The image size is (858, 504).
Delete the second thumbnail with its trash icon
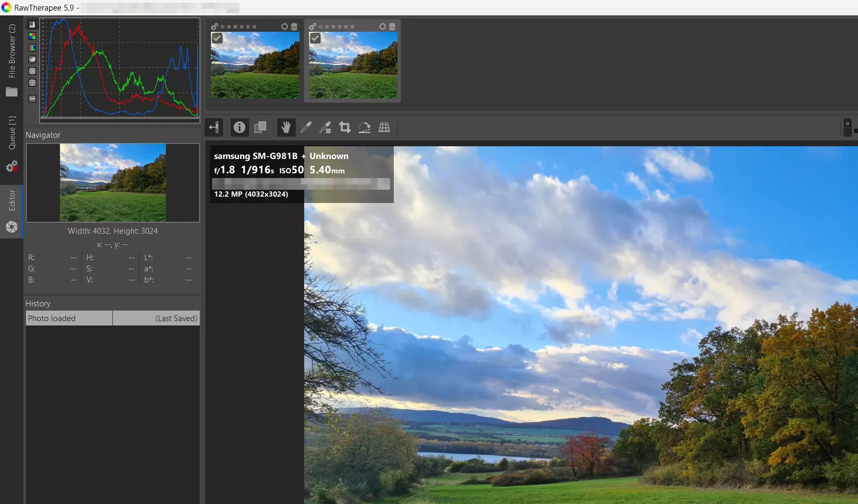[x=392, y=26]
